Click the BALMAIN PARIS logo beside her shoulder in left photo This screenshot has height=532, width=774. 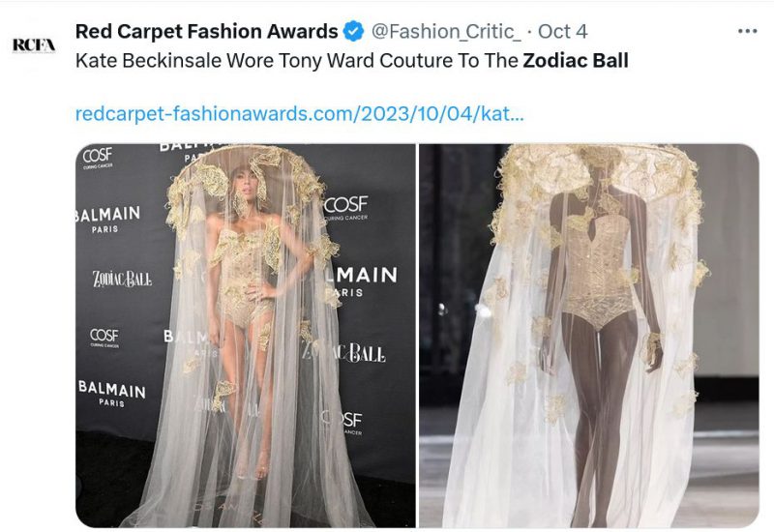click(x=107, y=220)
